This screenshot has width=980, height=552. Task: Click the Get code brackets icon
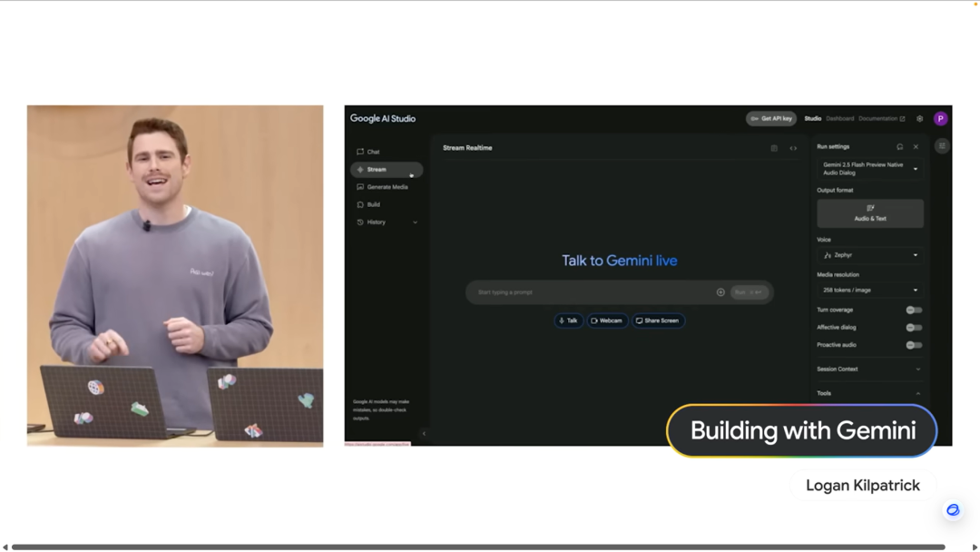pyautogui.click(x=793, y=148)
